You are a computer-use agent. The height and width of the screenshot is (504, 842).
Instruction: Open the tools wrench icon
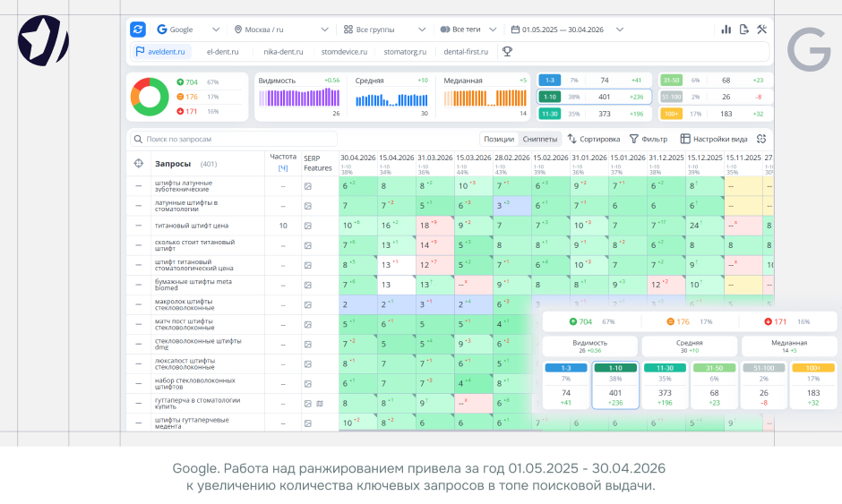pos(762,30)
